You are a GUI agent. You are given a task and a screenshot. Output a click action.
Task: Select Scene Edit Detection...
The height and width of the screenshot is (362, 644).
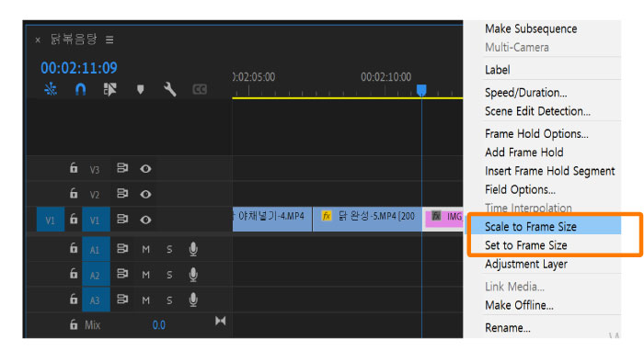point(537,111)
